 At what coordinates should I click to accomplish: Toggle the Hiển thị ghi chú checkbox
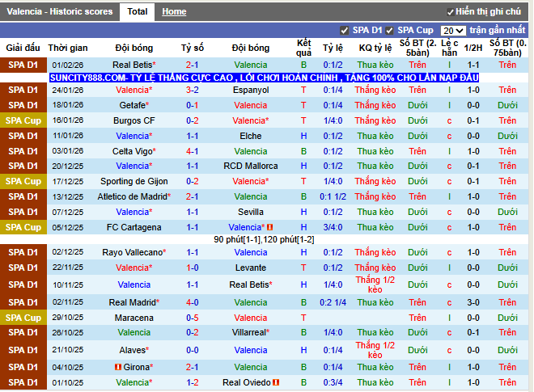click(451, 12)
